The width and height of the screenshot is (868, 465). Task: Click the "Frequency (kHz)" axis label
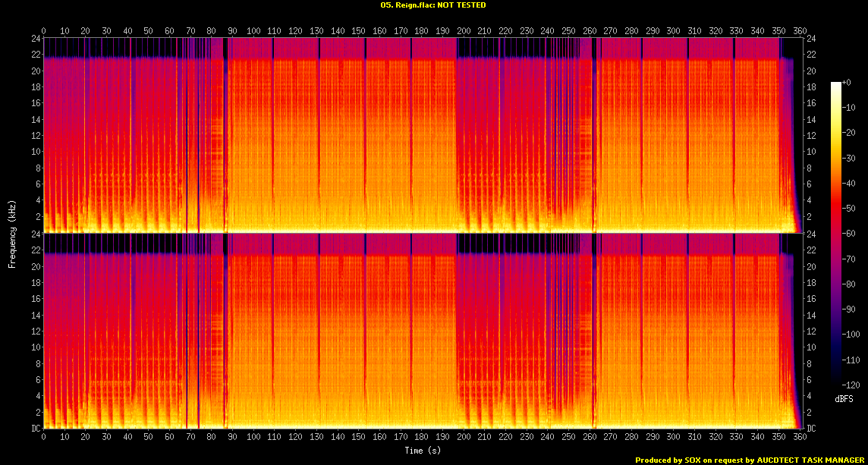(x=12, y=232)
